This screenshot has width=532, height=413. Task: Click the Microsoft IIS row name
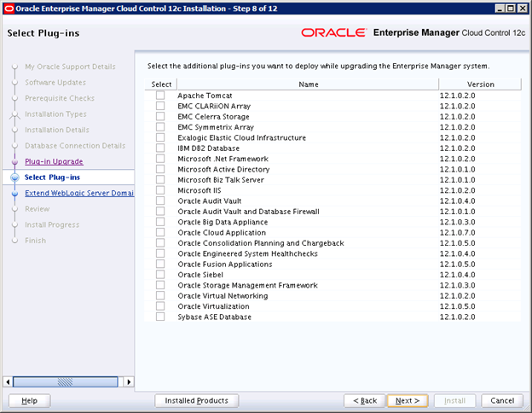point(199,190)
